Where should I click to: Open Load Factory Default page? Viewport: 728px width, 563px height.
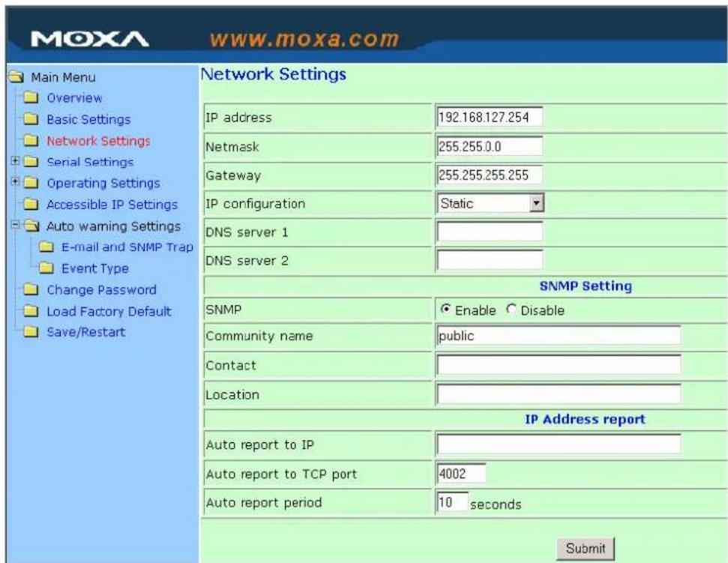109,311
